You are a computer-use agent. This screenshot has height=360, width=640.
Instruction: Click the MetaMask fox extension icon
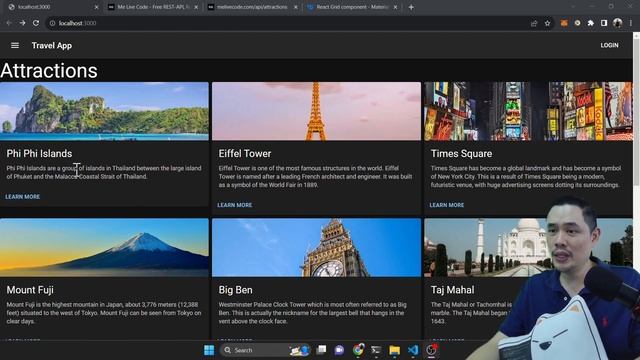coord(564,23)
